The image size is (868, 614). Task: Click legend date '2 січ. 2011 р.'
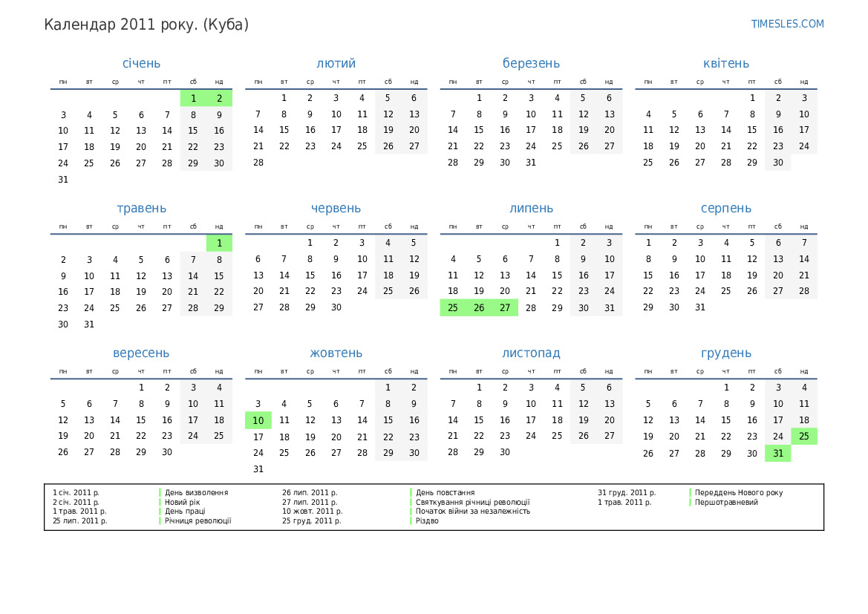pyautogui.click(x=76, y=502)
